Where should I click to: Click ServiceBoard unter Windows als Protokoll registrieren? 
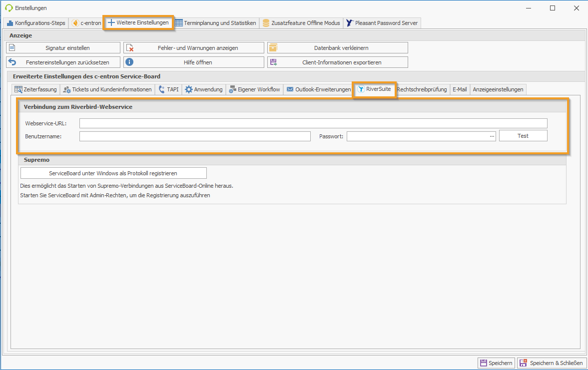(x=113, y=173)
